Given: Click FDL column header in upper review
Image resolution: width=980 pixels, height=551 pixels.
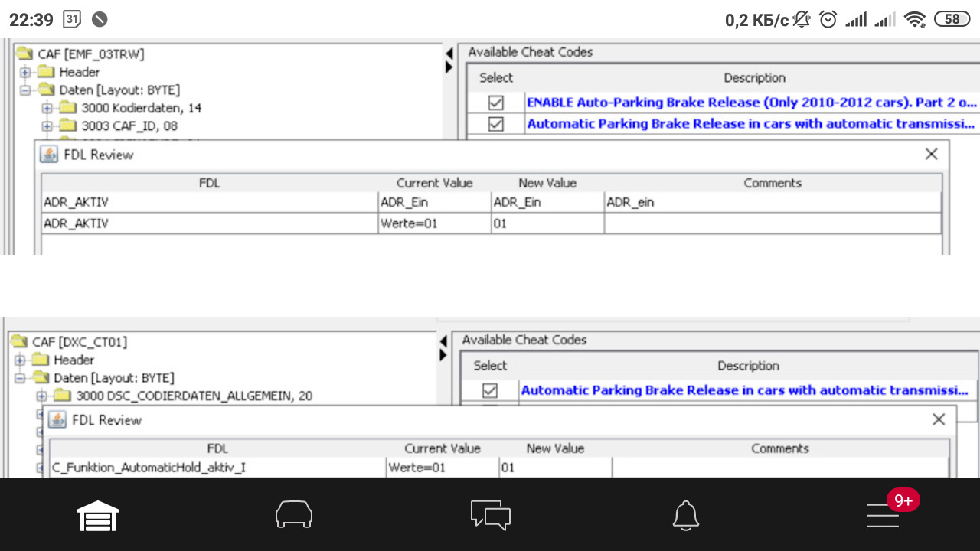Looking at the screenshot, I should click(209, 183).
